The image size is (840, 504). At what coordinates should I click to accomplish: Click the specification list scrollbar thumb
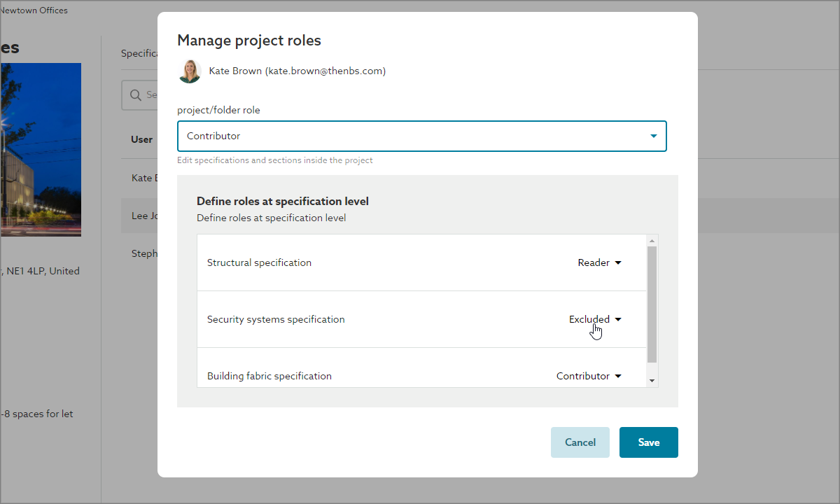(x=652, y=304)
